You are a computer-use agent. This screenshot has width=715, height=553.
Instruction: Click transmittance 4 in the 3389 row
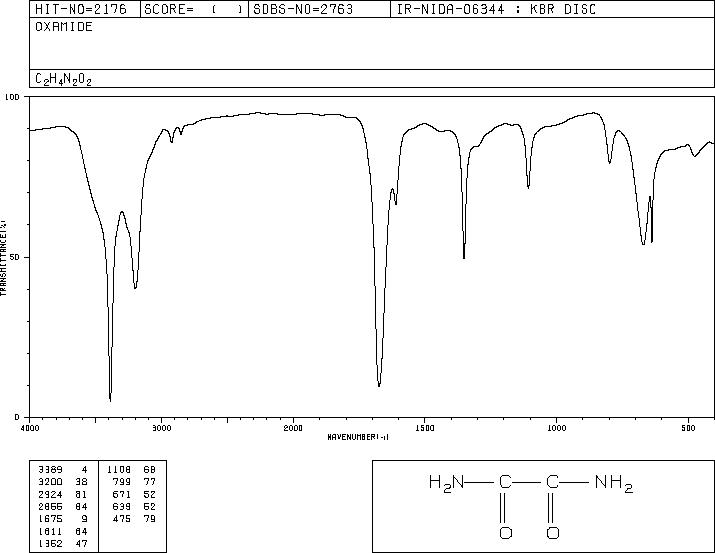pyautogui.click(x=84, y=470)
